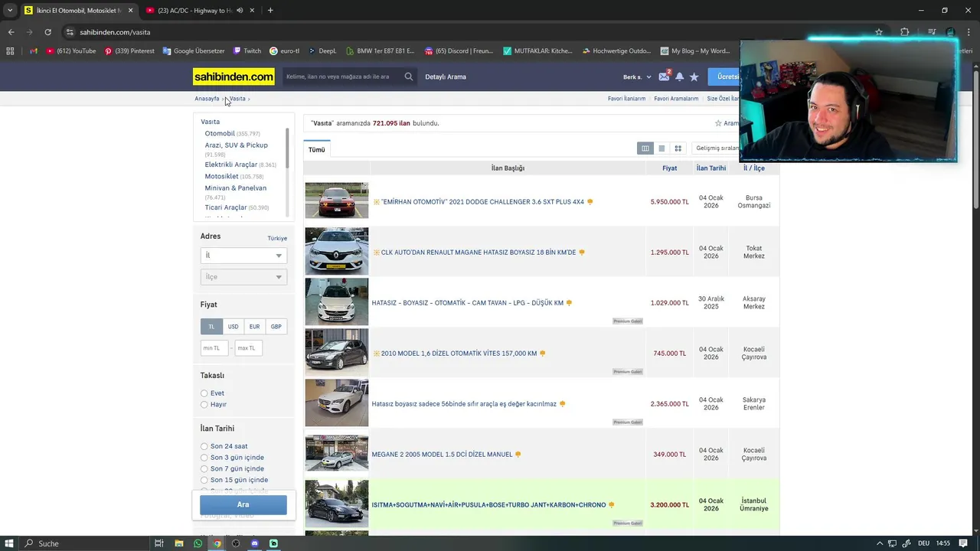Click site info icon in the address bar
980x551 pixels.
point(70,32)
